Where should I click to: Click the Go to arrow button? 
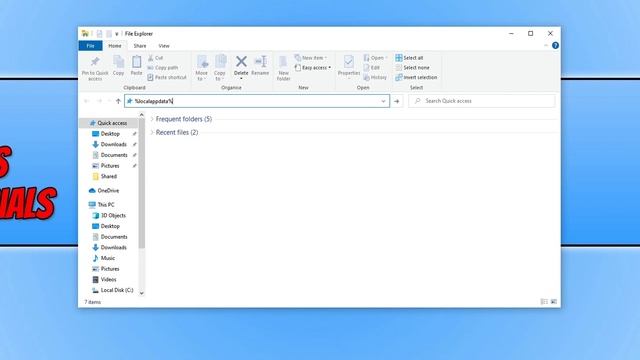[x=397, y=101]
